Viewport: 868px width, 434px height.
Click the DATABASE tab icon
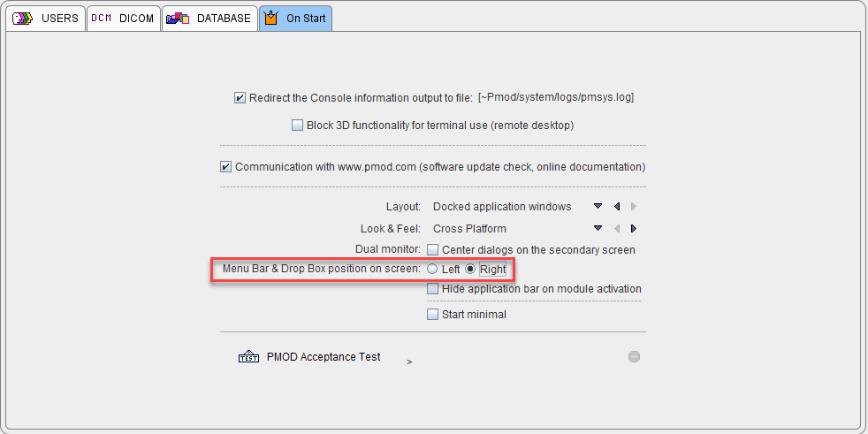[x=178, y=19]
